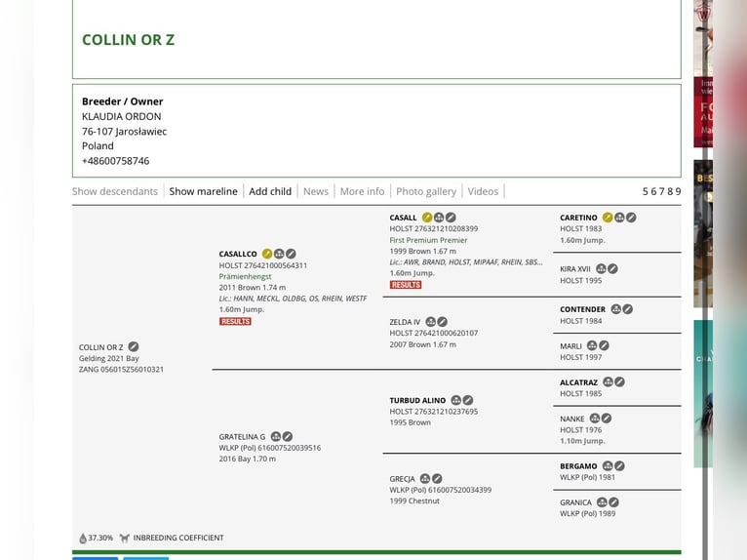This screenshot has width=747, height=560.
Task: Open the Show mareline tab
Action: 203,191
